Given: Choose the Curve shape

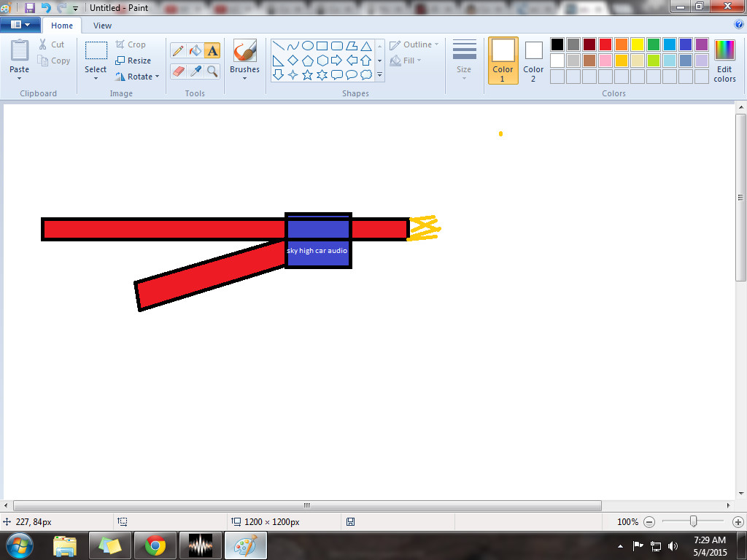Looking at the screenshot, I should click(x=293, y=46).
